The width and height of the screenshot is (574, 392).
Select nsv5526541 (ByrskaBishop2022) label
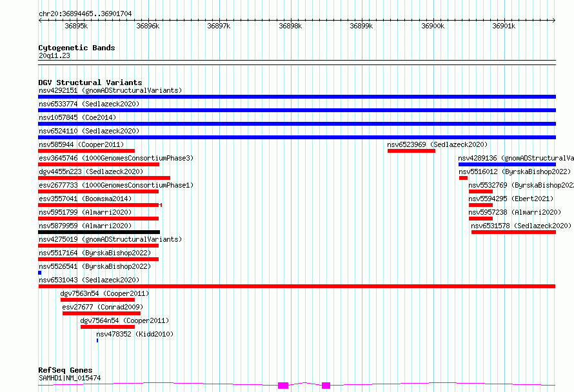coord(95,266)
